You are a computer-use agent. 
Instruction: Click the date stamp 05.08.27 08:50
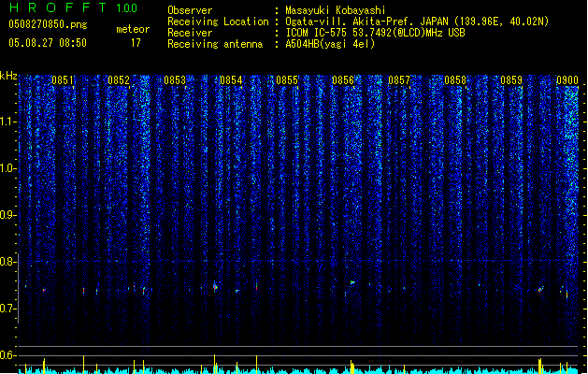tap(48, 43)
